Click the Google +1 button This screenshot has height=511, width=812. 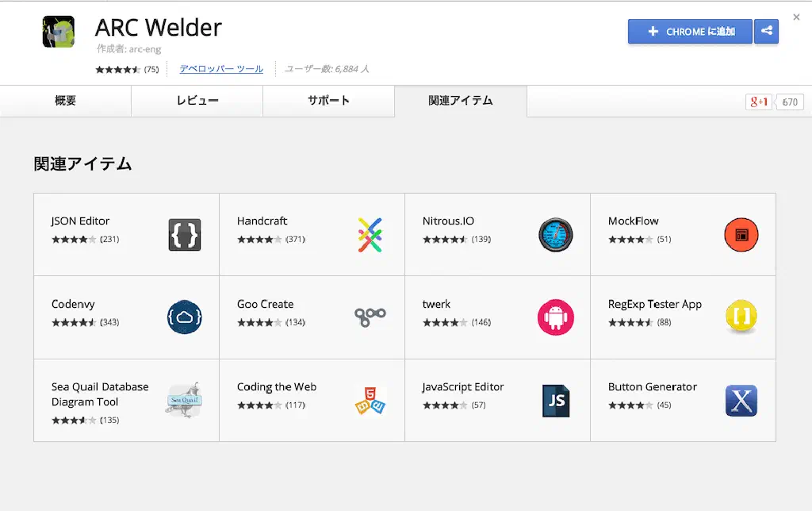[759, 102]
